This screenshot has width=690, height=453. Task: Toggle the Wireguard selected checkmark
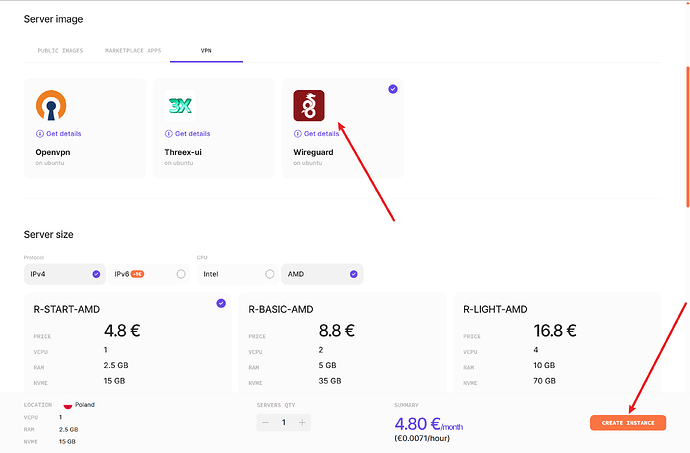[393, 89]
